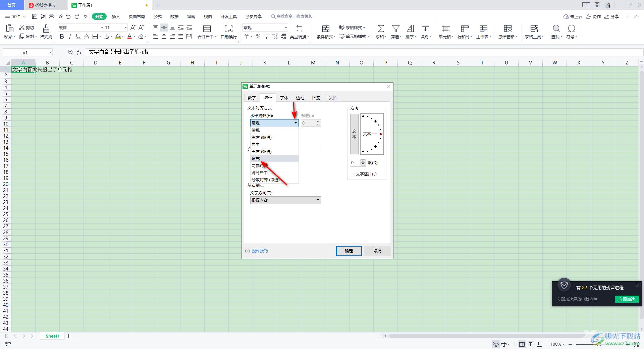
Task: Click the Conditional Formatting (条件格式) icon
Action: 326,28
